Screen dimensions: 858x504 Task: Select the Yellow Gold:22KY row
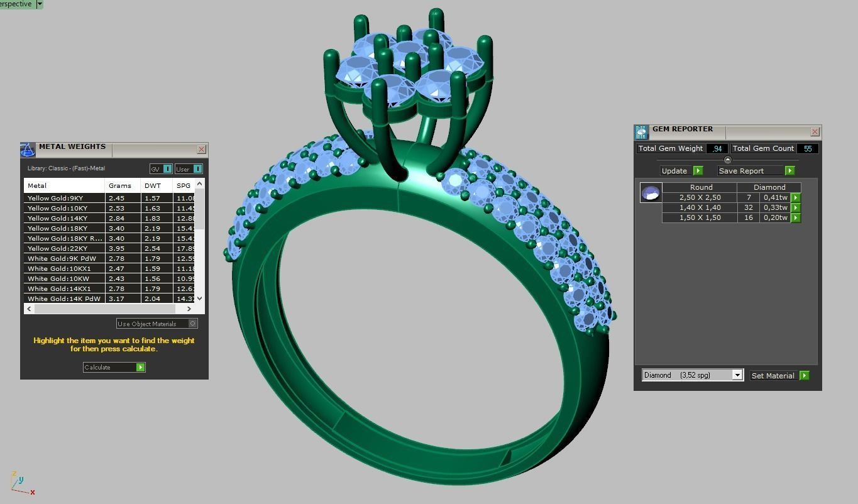[110, 248]
